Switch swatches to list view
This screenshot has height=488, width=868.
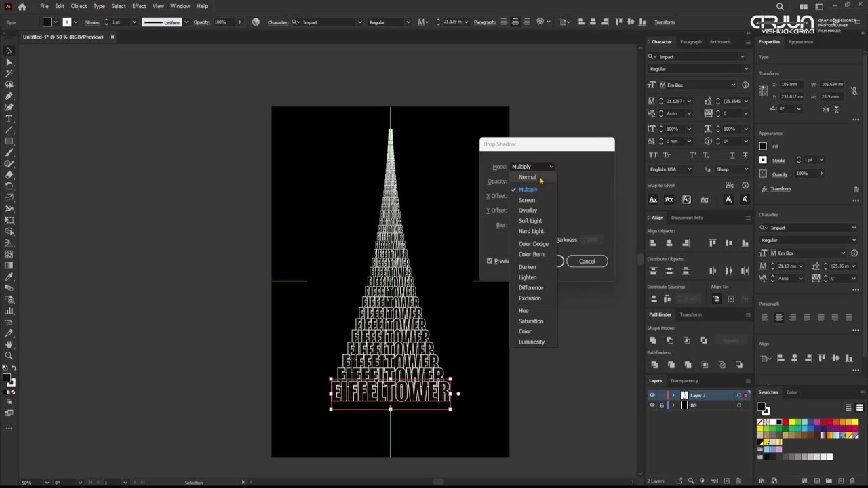click(x=848, y=407)
